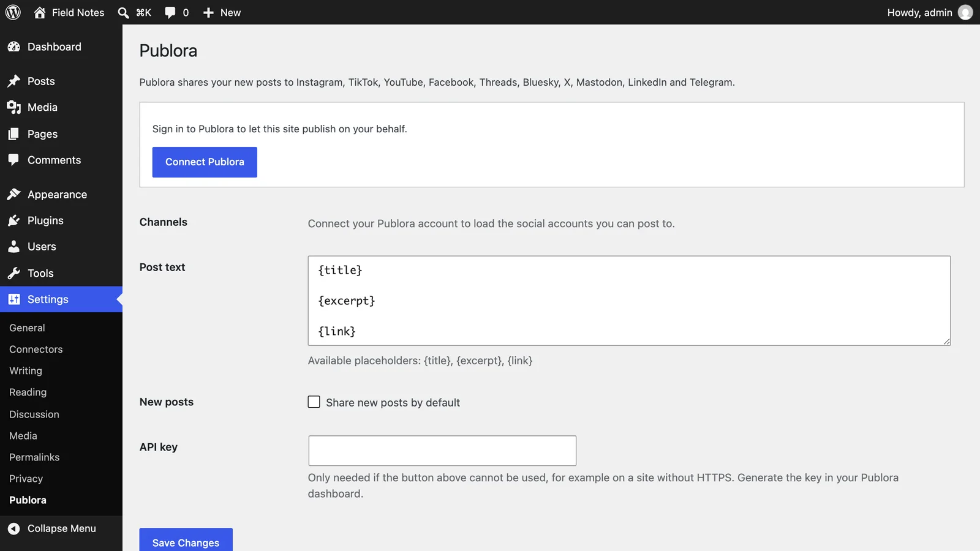Open the Appearance menu
The width and height of the screenshot is (980, 551).
pyautogui.click(x=61, y=194)
